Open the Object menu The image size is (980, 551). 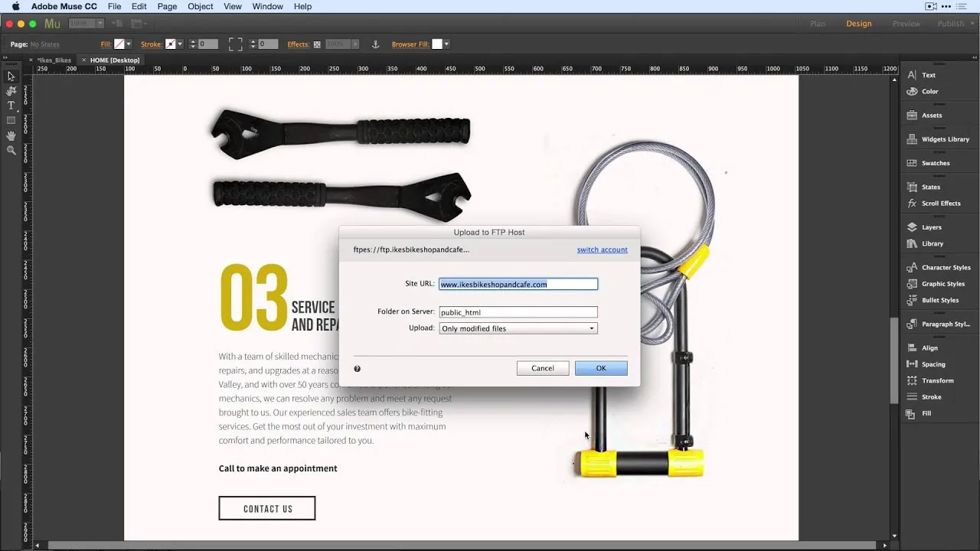tap(201, 6)
